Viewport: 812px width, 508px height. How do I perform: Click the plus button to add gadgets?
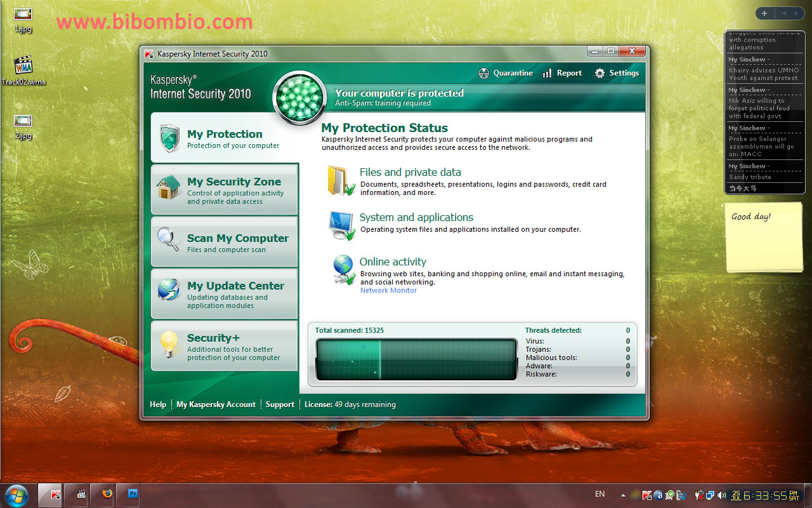click(764, 13)
